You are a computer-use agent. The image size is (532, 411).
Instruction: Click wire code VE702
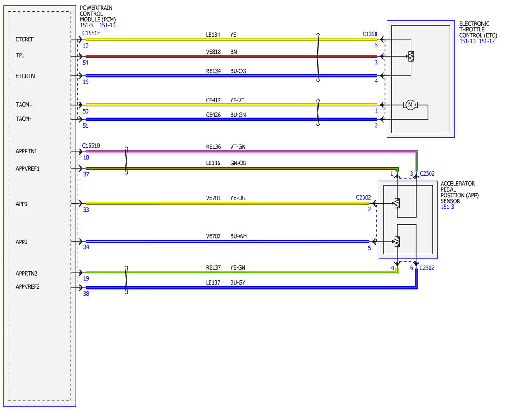click(x=213, y=236)
